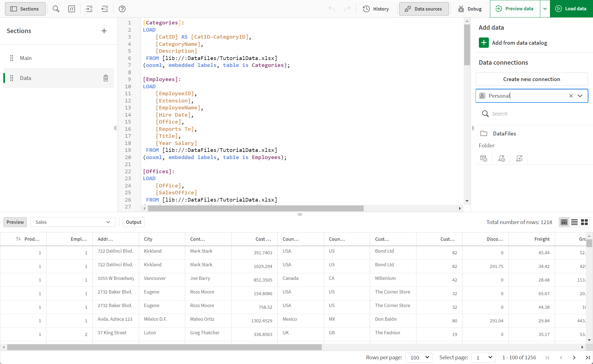Click the rows per page selector
This screenshot has height=364, width=593.
[x=418, y=357]
